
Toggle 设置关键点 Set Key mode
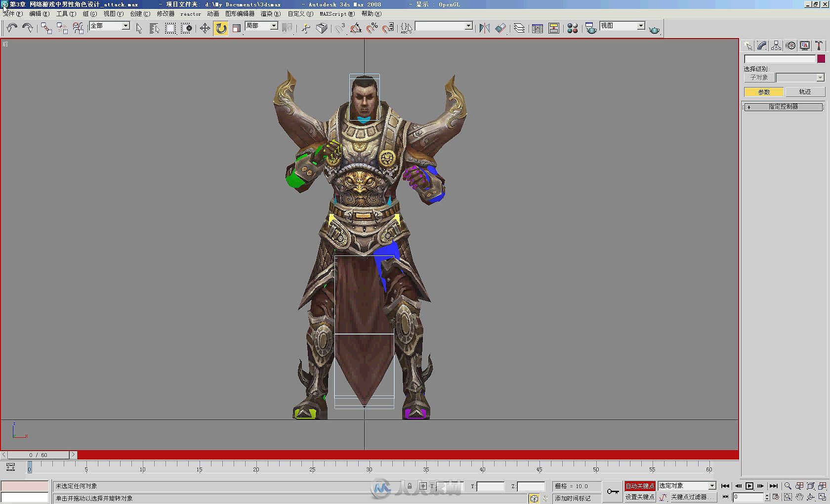[639, 497]
